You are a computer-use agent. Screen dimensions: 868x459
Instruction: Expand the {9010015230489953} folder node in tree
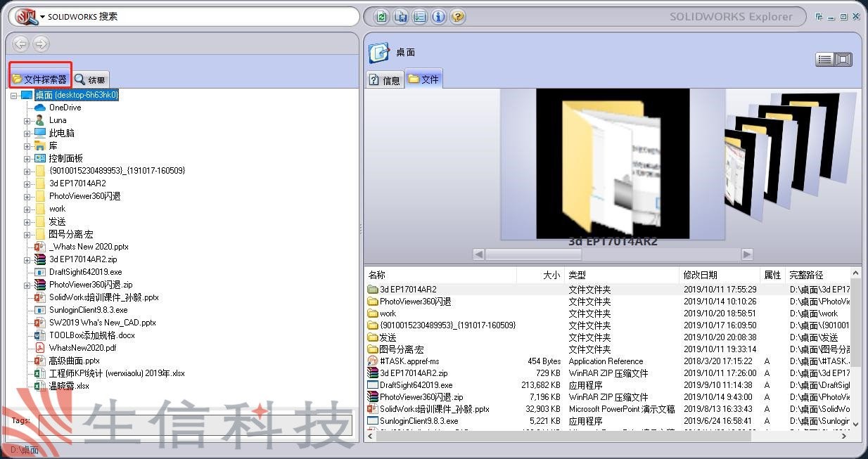pyautogui.click(x=27, y=171)
